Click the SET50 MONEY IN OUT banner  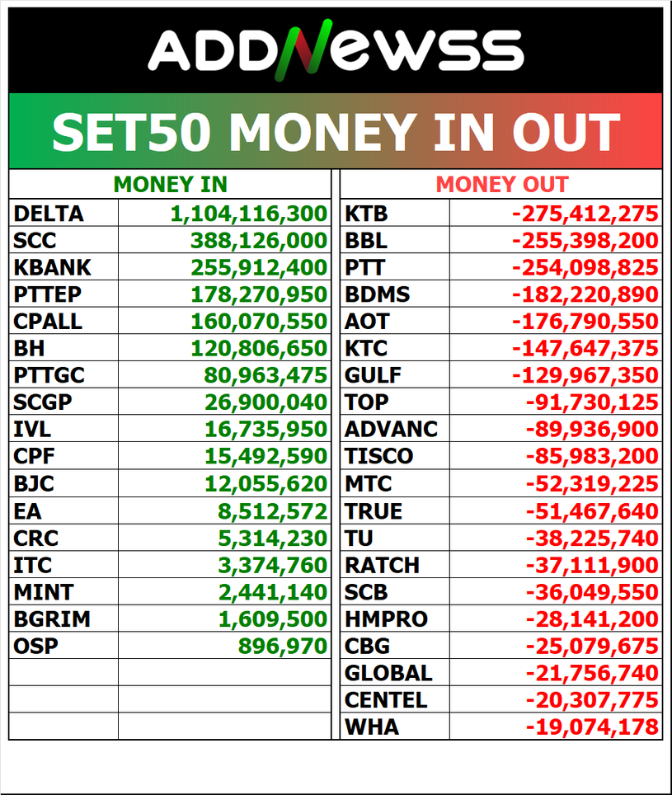pyautogui.click(x=336, y=132)
